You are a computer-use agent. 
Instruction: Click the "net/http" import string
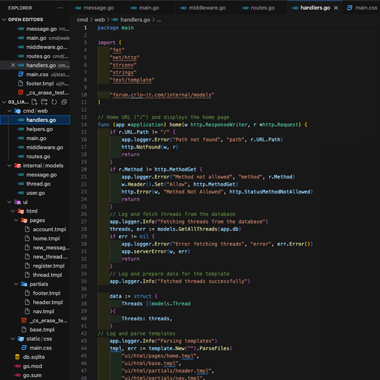tap(125, 57)
